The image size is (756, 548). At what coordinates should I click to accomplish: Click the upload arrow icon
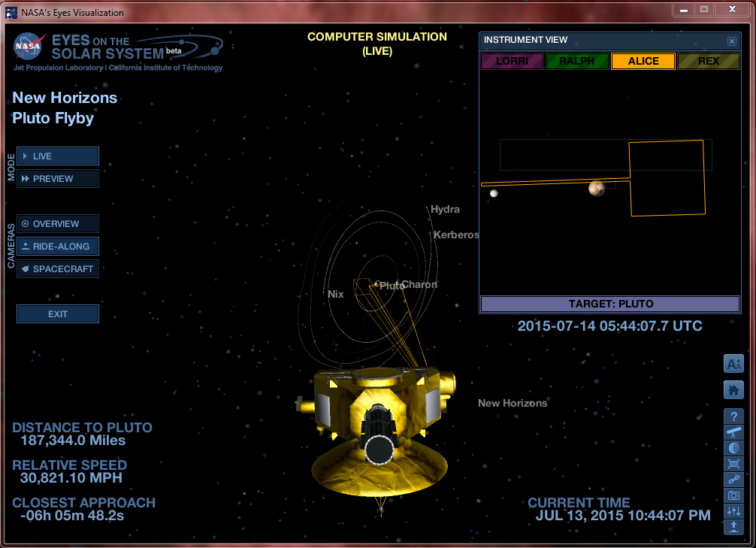point(733,527)
